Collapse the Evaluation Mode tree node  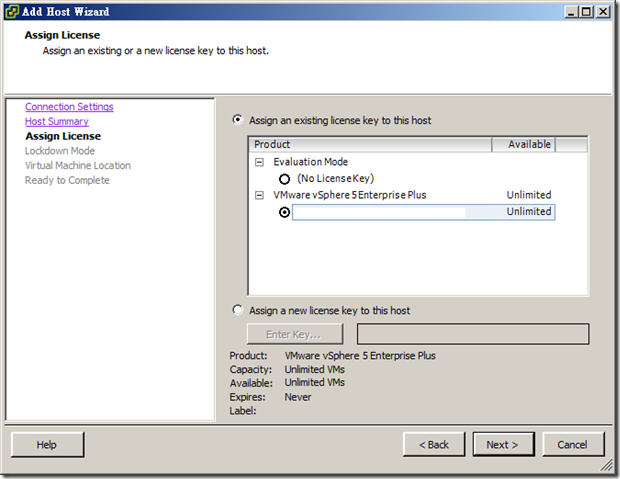point(259,162)
